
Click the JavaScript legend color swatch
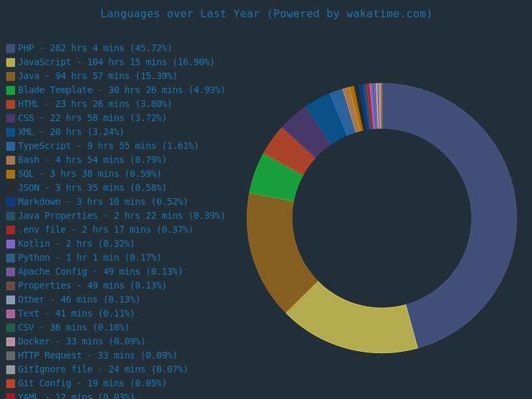[11, 63]
